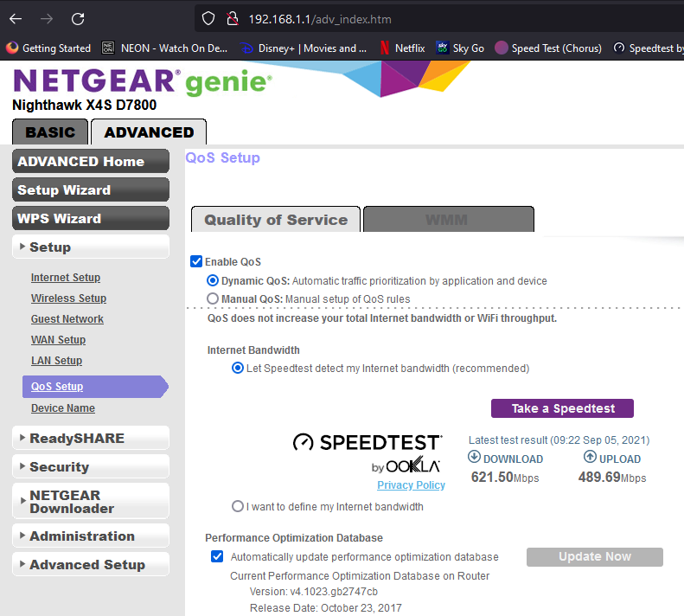This screenshot has height=616, width=684.
Task: Click the address bar URL
Action: click(320, 19)
